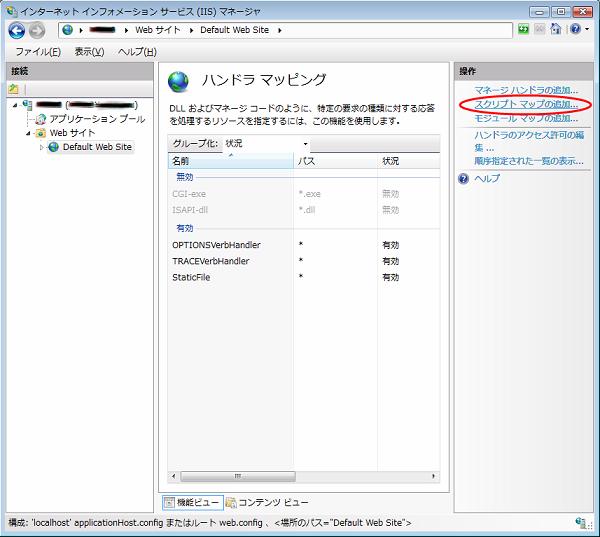This screenshot has height=537, width=600.
Task: Click breadcrumb arrow after the globe icon
Action: click(x=81, y=30)
